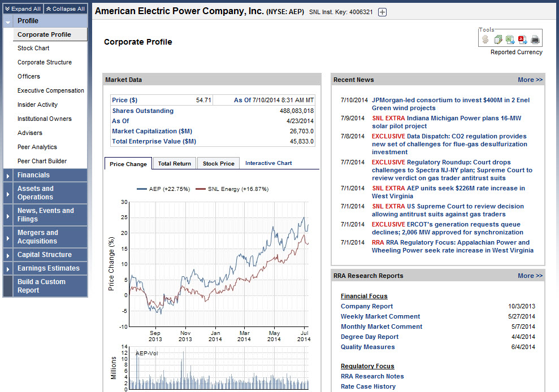Select Executive Compensation in the Profile menu
This screenshot has height=392, width=559.
(50, 90)
